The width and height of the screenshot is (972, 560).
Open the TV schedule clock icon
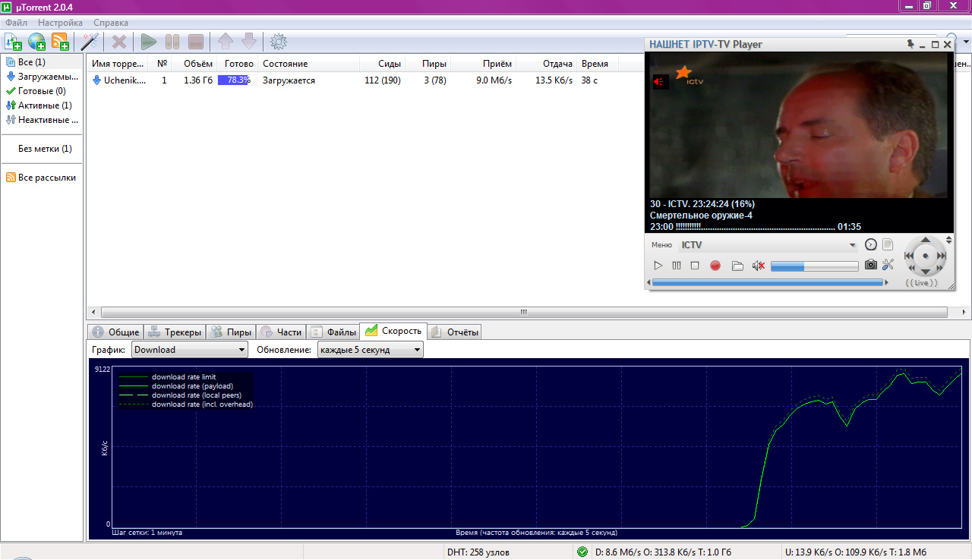tap(871, 244)
